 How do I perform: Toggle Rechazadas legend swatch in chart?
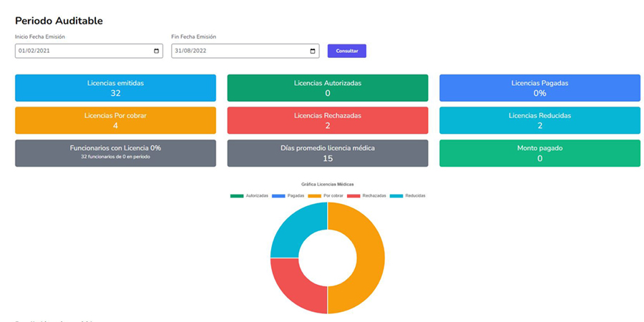(x=353, y=196)
